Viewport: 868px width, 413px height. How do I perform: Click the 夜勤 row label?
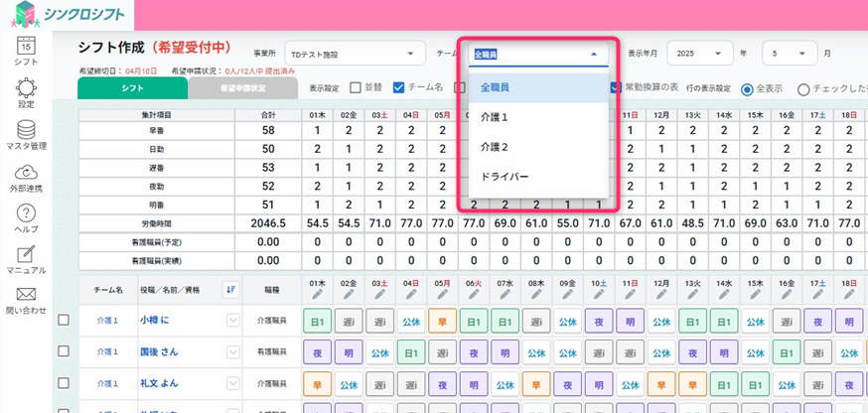point(157,187)
